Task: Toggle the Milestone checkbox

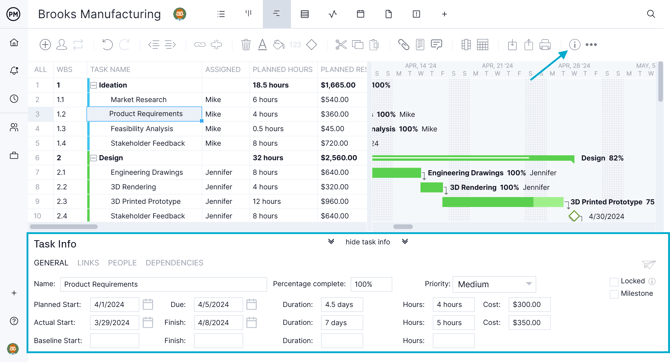Action: [x=614, y=294]
